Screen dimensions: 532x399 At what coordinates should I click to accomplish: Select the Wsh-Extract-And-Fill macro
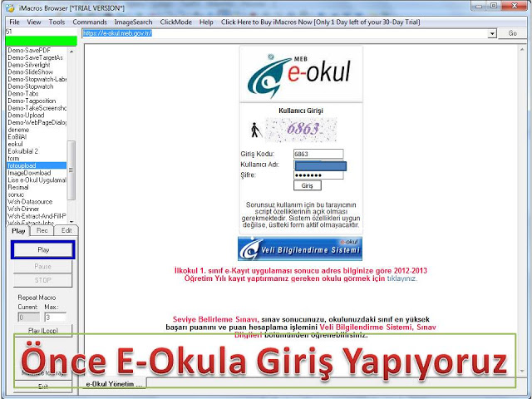(37, 216)
